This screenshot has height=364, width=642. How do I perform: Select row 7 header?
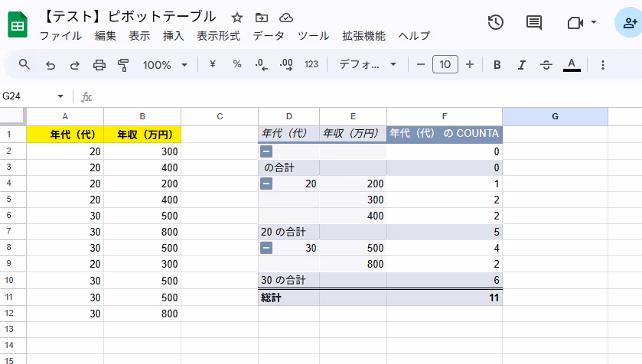click(x=9, y=232)
